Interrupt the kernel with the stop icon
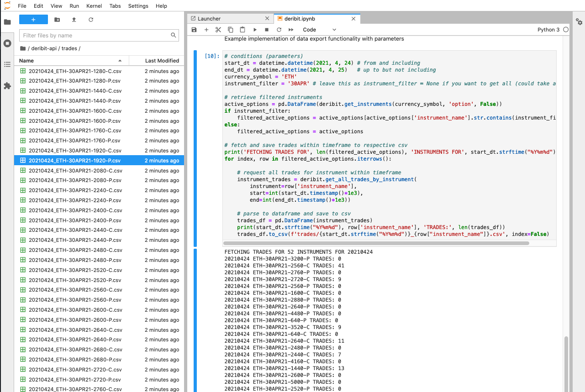 (266, 29)
